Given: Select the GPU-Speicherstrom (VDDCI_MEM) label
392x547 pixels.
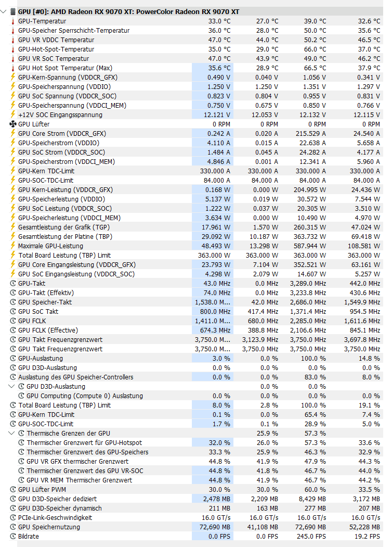Looking at the screenshot, I should coord(67,161).
